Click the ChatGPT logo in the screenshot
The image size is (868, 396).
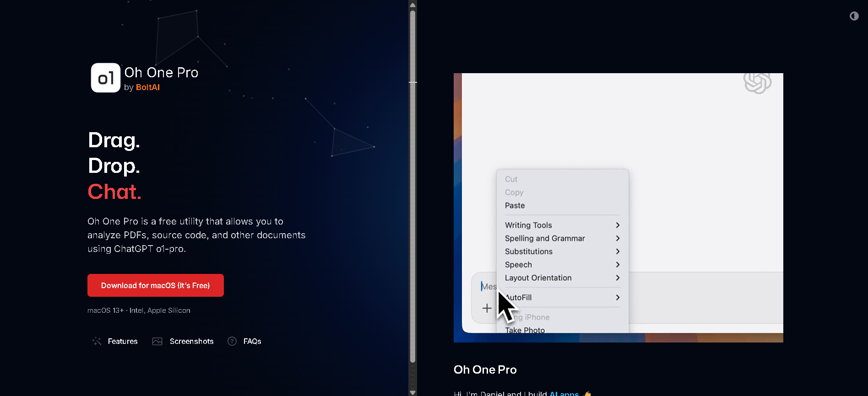pyautogui.click(x=757, y=82)
